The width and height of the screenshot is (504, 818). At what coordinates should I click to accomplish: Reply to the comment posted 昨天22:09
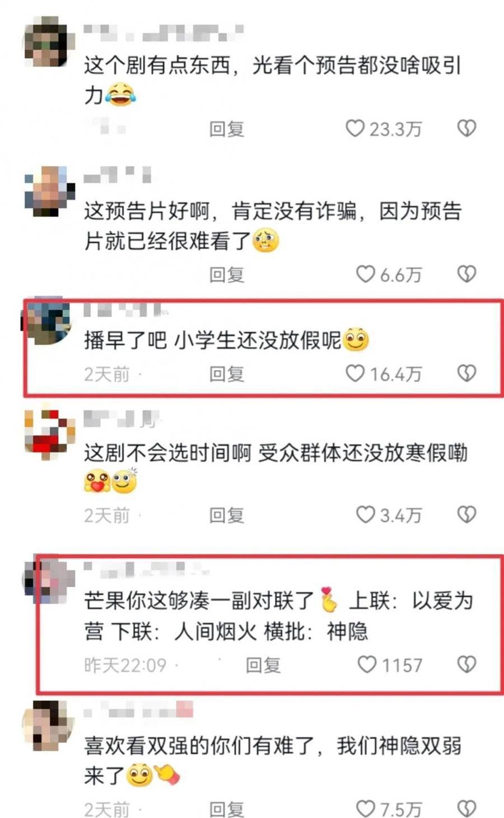coord(263,665)
